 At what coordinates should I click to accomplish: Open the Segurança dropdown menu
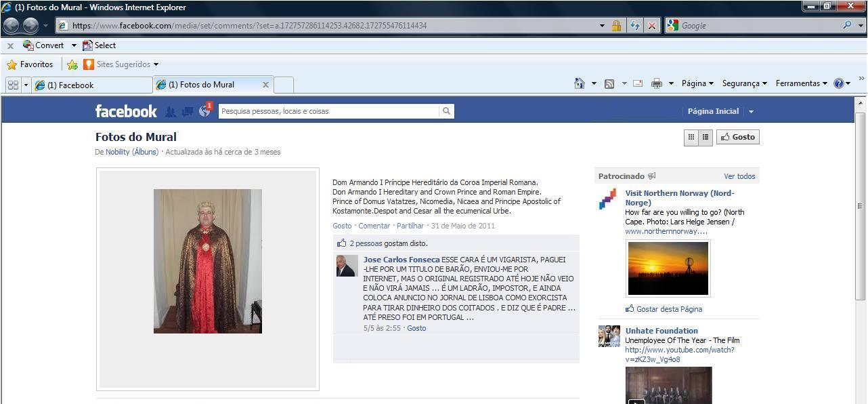pyautogui.click(x=744, y=83)
